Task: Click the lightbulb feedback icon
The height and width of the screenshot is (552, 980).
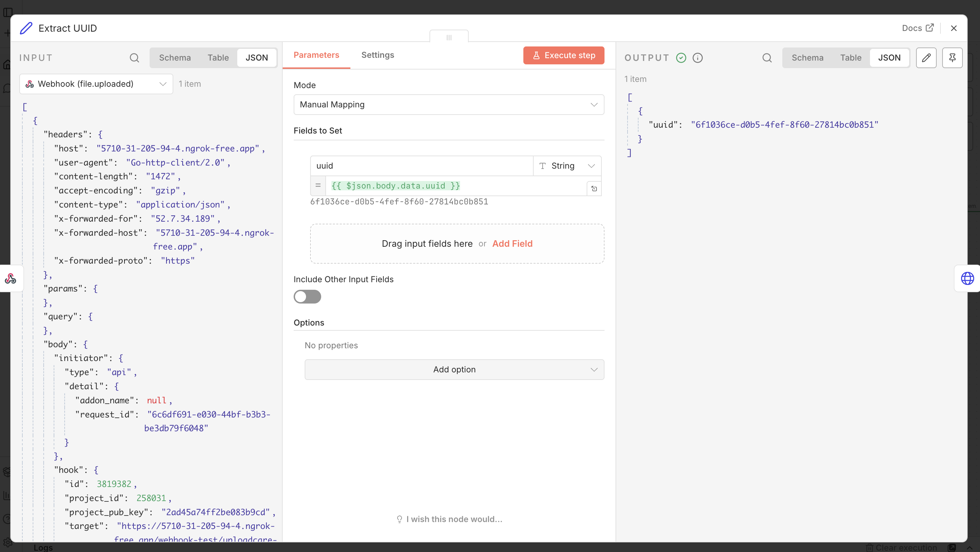Action: (x=399, y=519)
